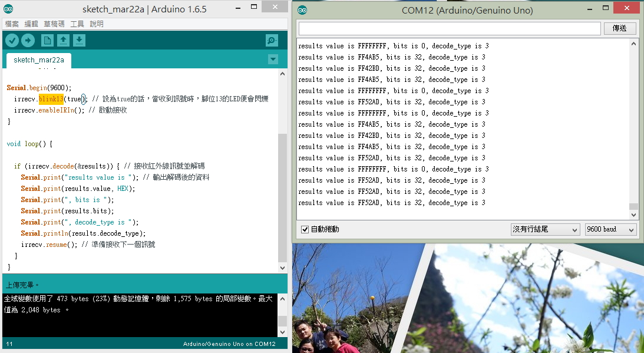Click the Serial.print(results.value, HEX) line
Image resolution: width=644 pixels, height=353 pixels.
pyautogui.click(x=78, y=189)
